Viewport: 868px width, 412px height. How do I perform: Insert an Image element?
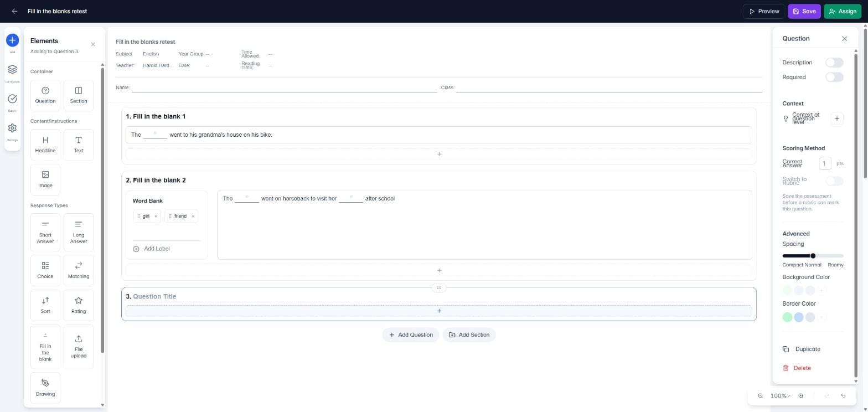45,179
